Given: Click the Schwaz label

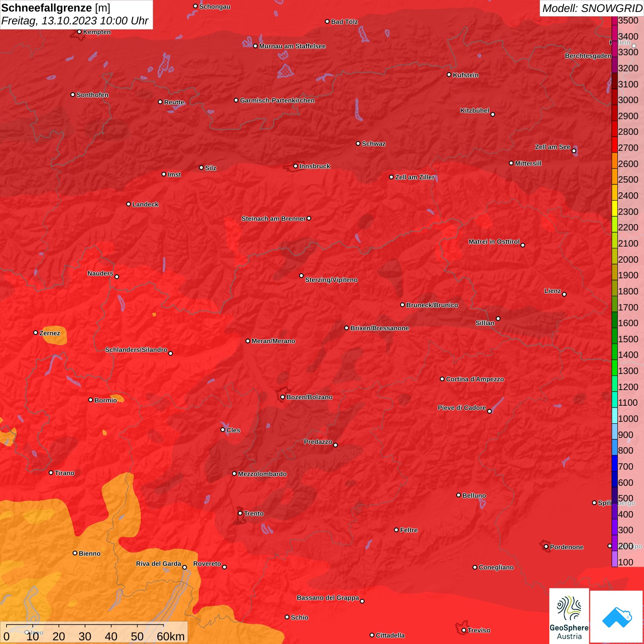Looking at the screenshot, I should click(x=374, y=144).
